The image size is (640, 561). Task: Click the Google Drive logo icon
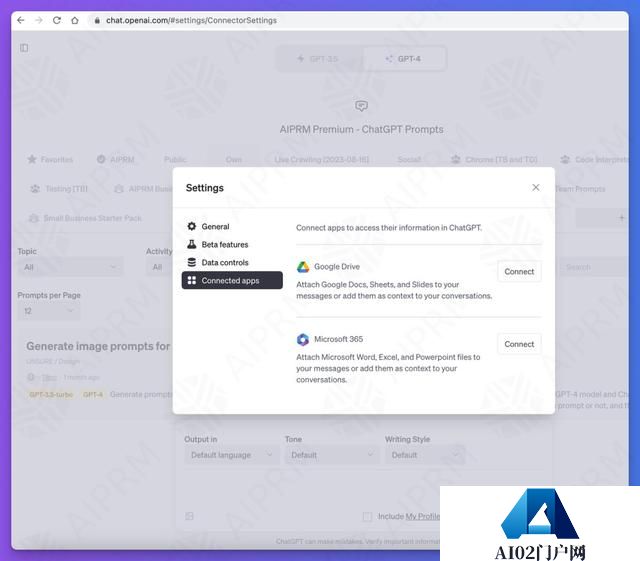pyautogui.click(x=302, y=267)
